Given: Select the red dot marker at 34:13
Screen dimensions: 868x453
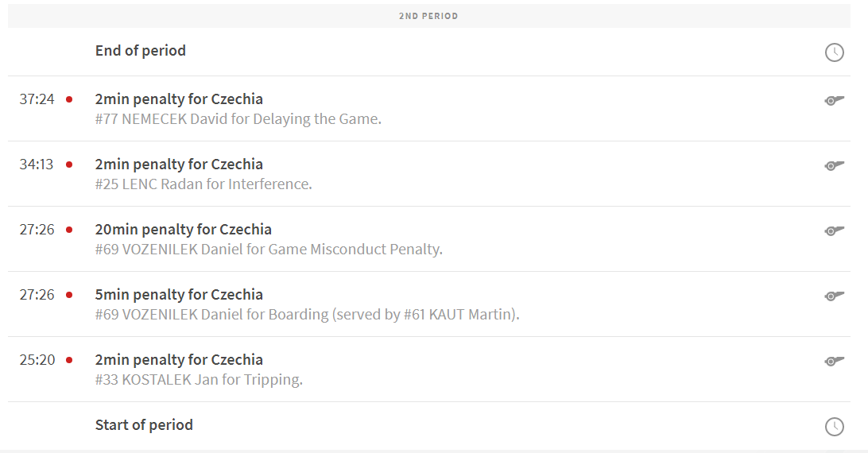Looking at the screenshot, I should (x=69, y=165).
